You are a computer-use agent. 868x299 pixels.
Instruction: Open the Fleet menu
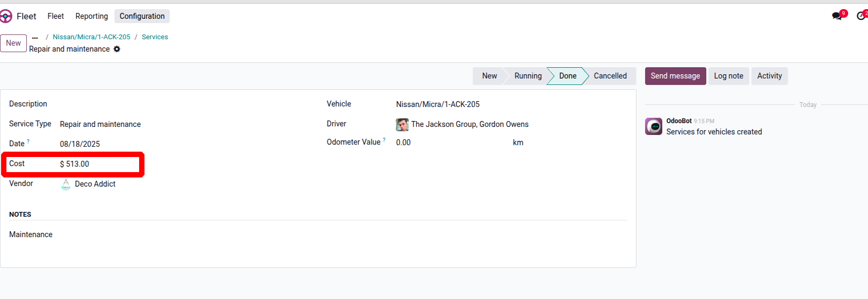[56, 16]
